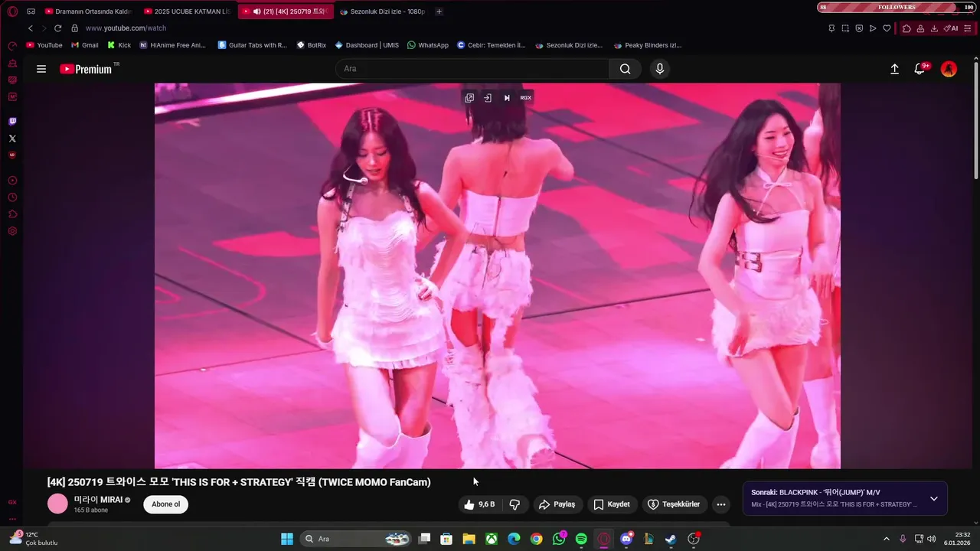
Task: Dislike the video
Action: 514,504
